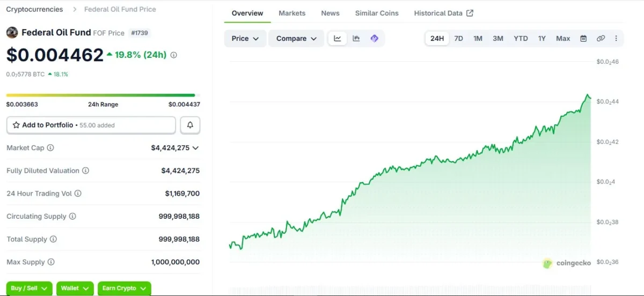Click the info icon beside 19.8% (24h)
The image size is (644, 296).
click(x=173, y=55)
